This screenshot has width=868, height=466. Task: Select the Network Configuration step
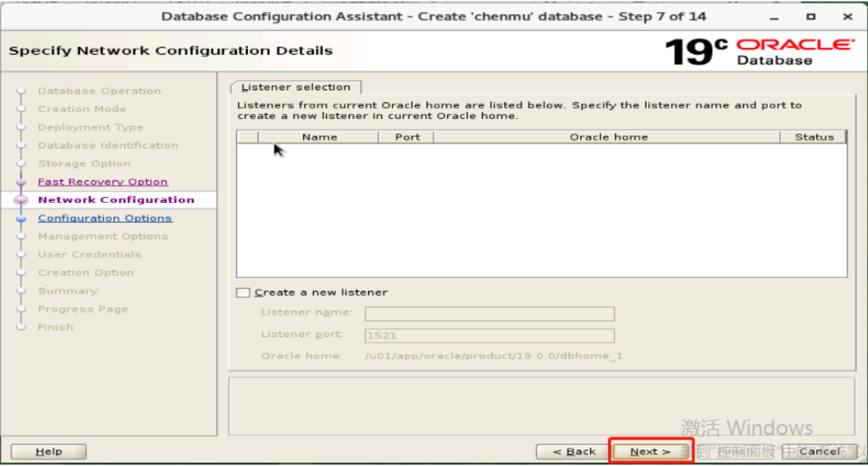(115, 200)
